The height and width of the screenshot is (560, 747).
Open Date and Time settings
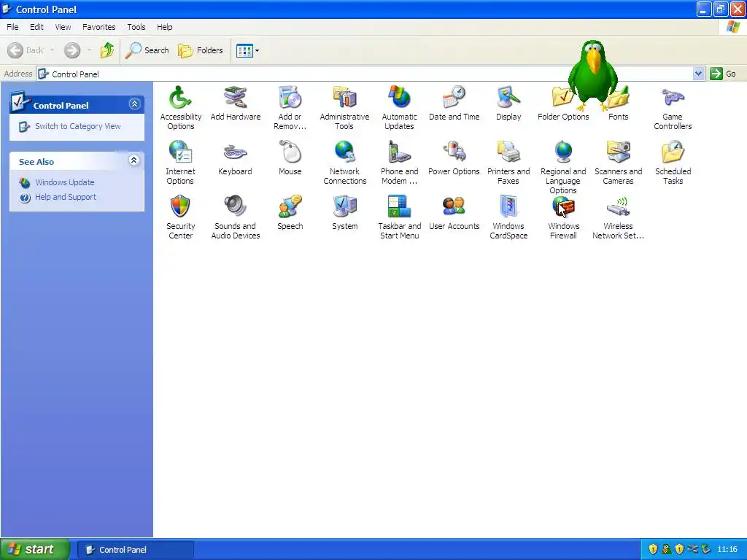[454, 103]
